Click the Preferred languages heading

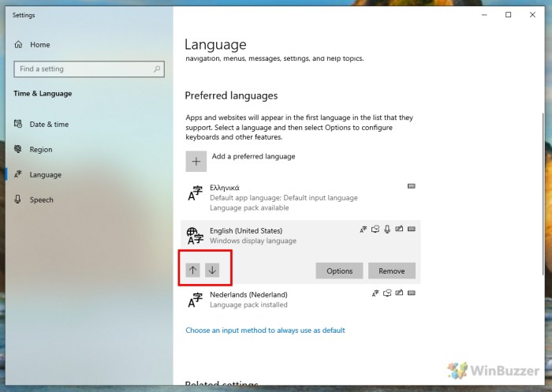pyautogui.click(x=231, y=95)
